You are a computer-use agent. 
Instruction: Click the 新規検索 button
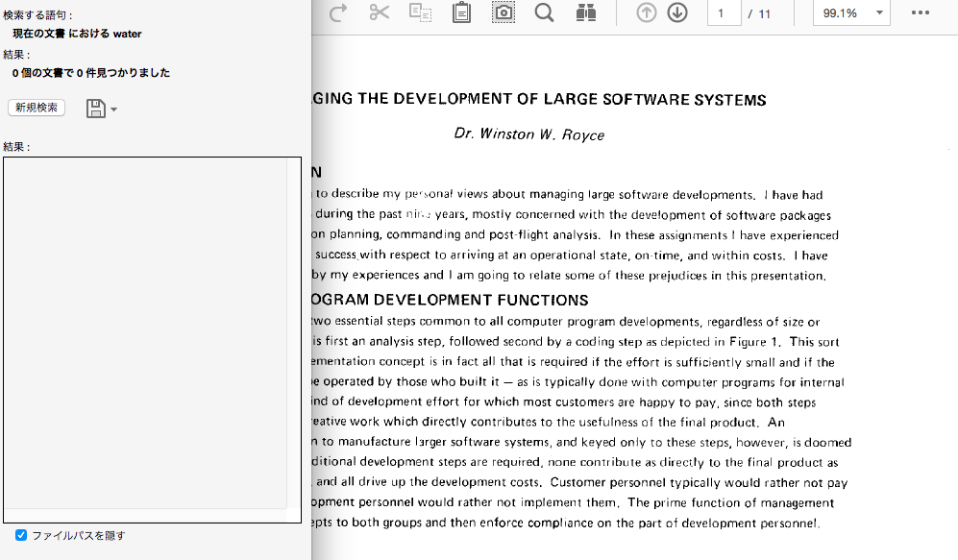click(37, 108)
